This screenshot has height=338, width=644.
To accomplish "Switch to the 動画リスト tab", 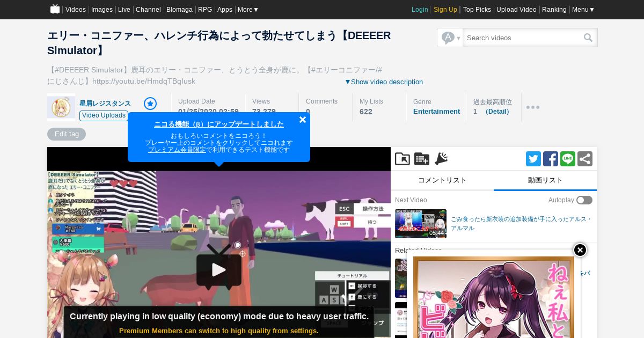I will pyautogui.click(x=545, y=180).
